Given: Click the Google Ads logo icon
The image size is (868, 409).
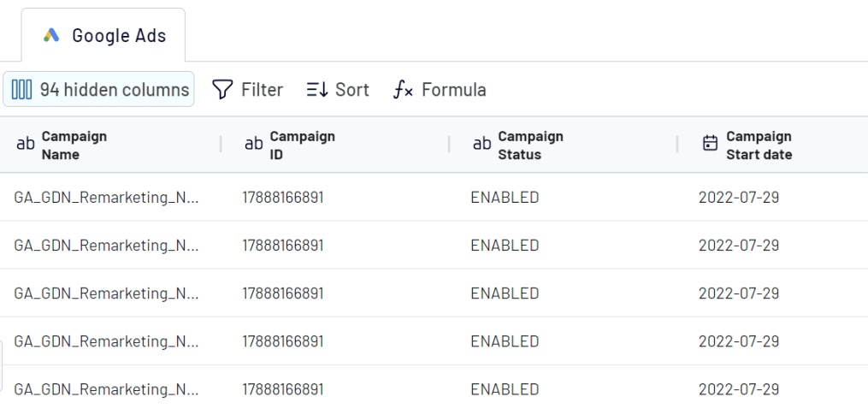Looking at the screenshot, I should click(x=51, y=35).
